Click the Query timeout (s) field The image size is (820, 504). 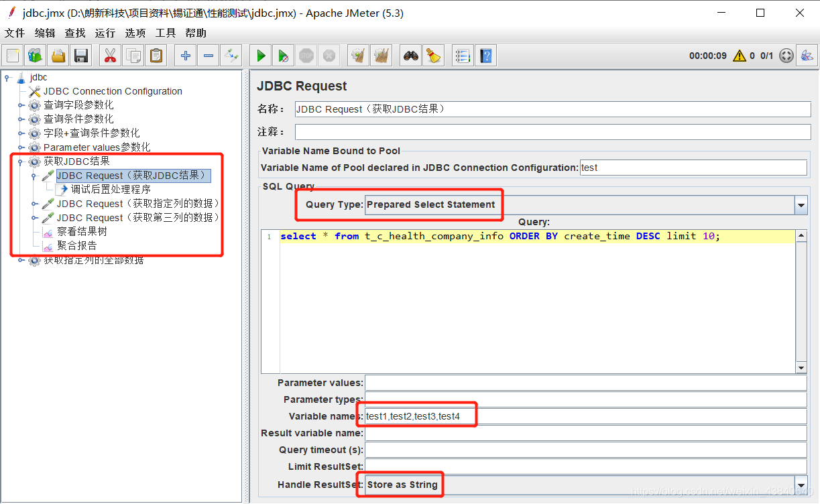point(586,450)
